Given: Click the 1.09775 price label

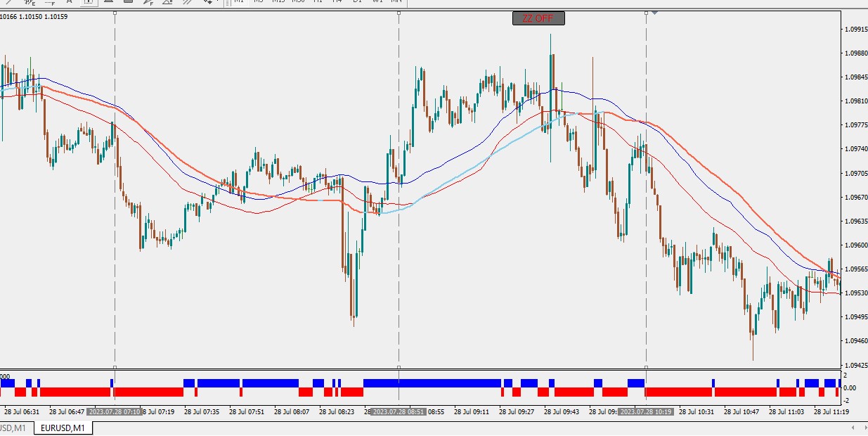Looking at the screenshot, I should coord(855,125).
